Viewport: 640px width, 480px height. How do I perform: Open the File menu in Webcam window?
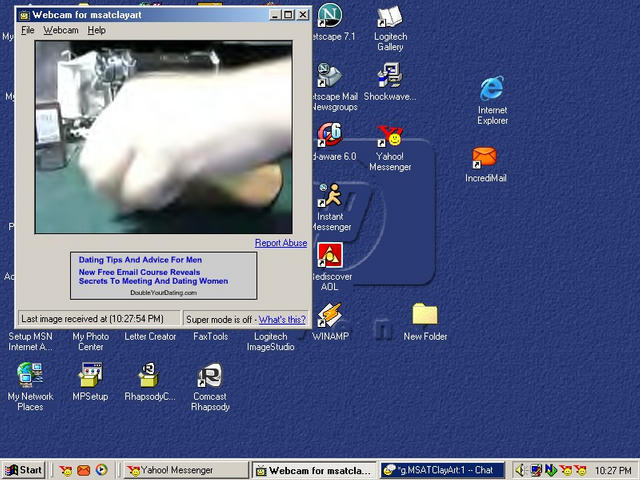28,30
